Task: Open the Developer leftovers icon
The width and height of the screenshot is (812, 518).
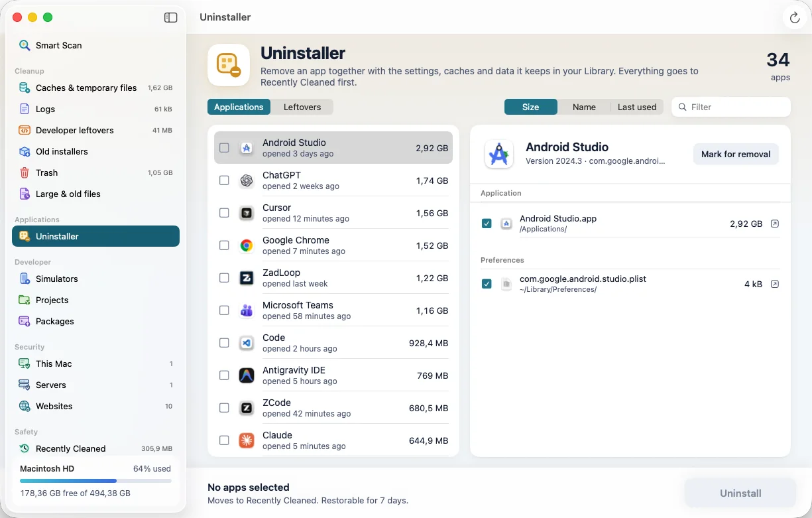Action: click(25, 130)
